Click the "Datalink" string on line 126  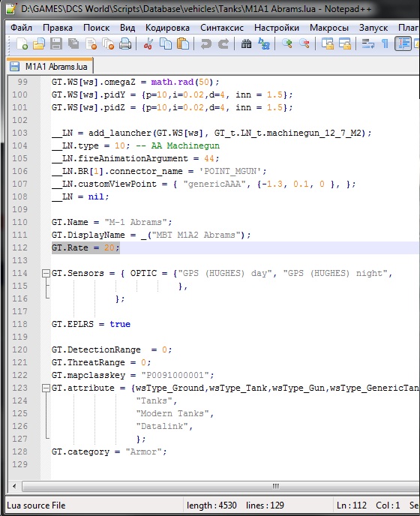pos(162,427)
